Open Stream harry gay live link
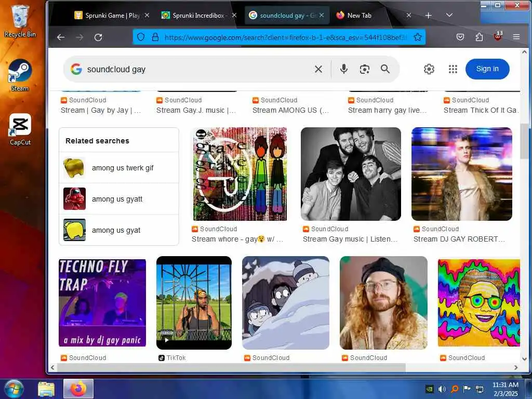This screenshot has width=532, height=399. pyautogui.click(x=387, y=110)
